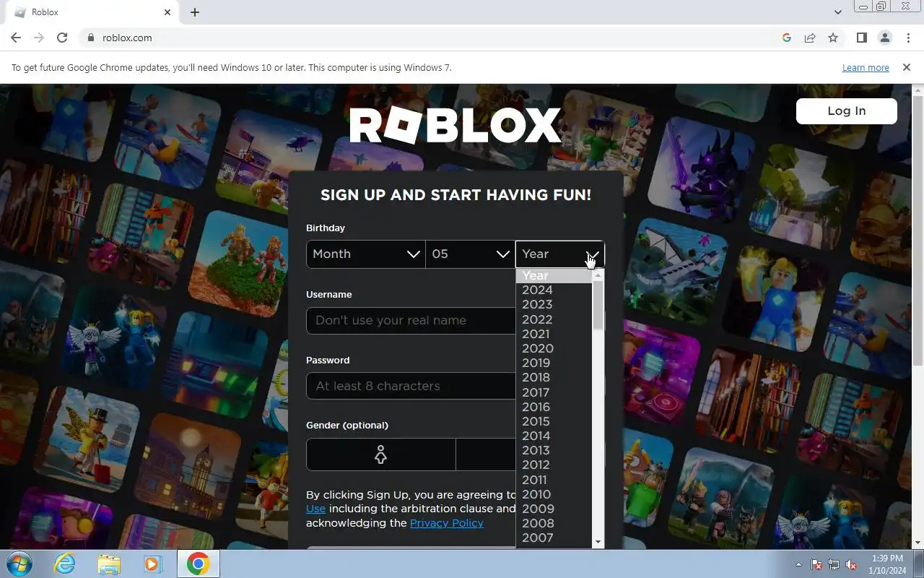Pick 2018 in the year list
Screen dimensions: 924x578
[554, 377]
